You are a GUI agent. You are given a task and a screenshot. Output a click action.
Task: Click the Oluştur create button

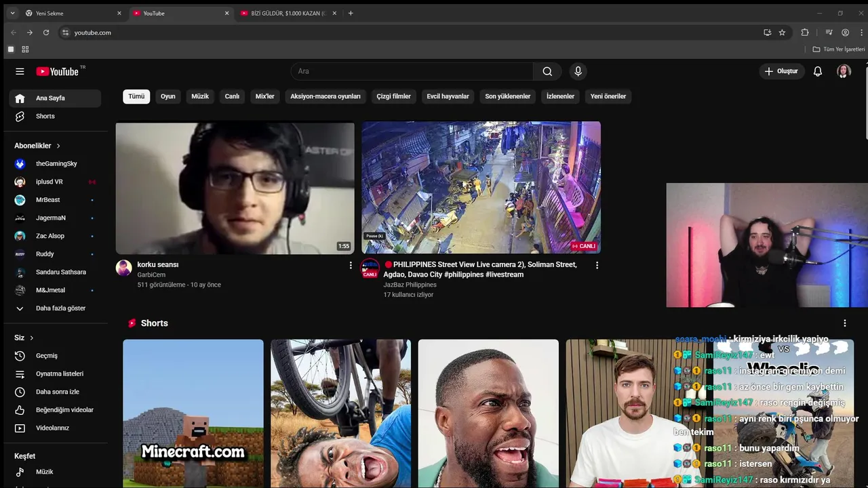(781, 71)
